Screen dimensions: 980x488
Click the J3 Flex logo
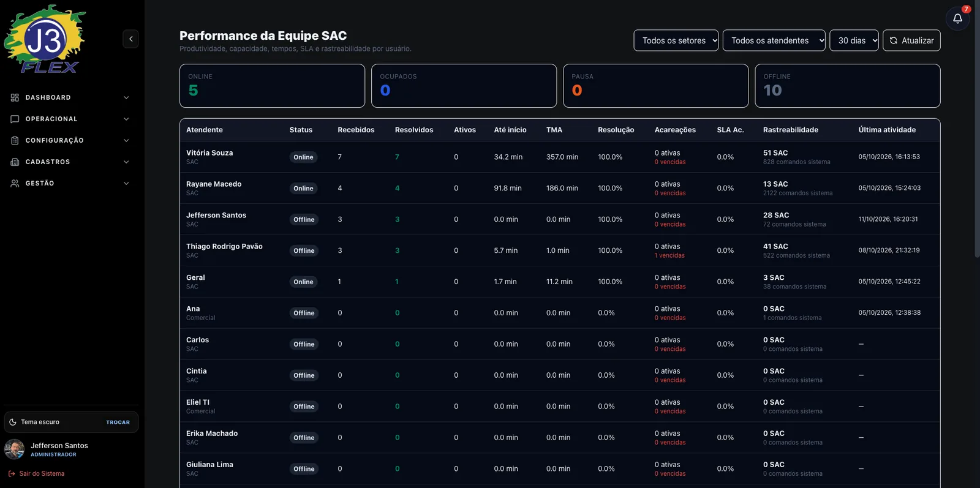click(x=45, y=39)
